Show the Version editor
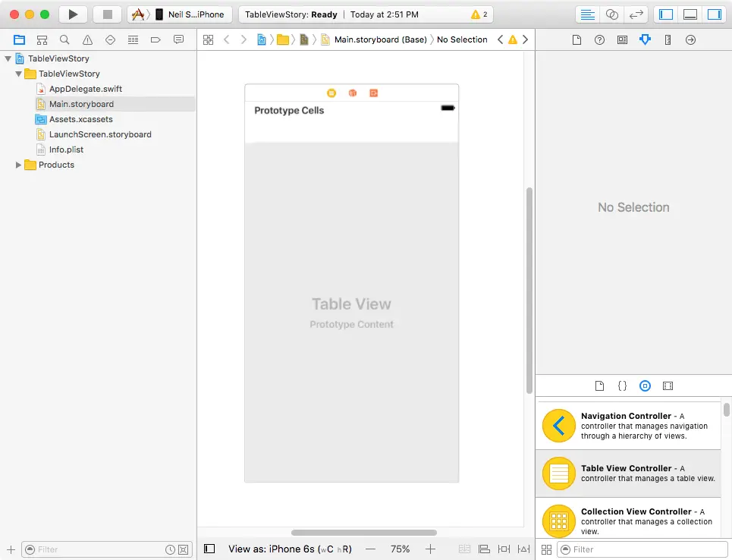 pos(636,14)
